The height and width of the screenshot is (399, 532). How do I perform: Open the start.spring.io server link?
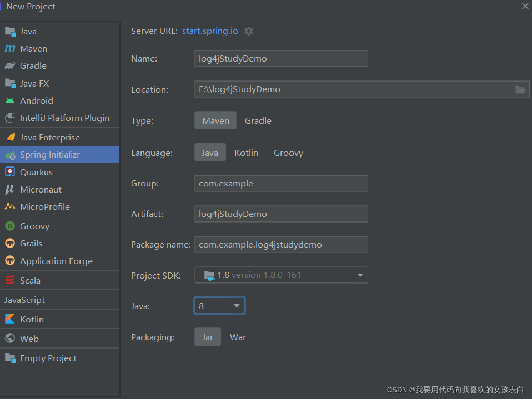[x=210, y=31]
